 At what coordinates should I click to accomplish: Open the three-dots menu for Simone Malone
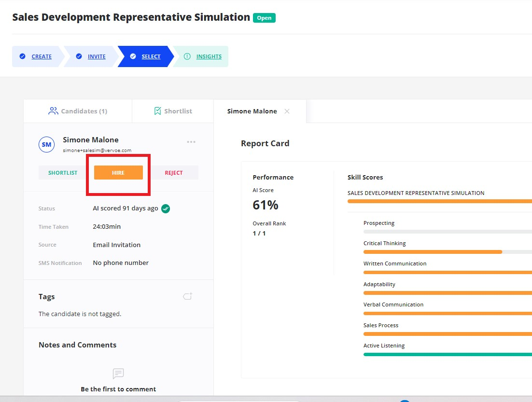(191, 142)
